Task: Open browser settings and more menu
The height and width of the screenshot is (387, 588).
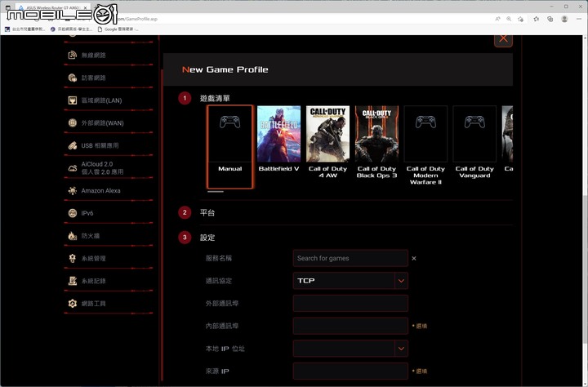Action: 579,19
